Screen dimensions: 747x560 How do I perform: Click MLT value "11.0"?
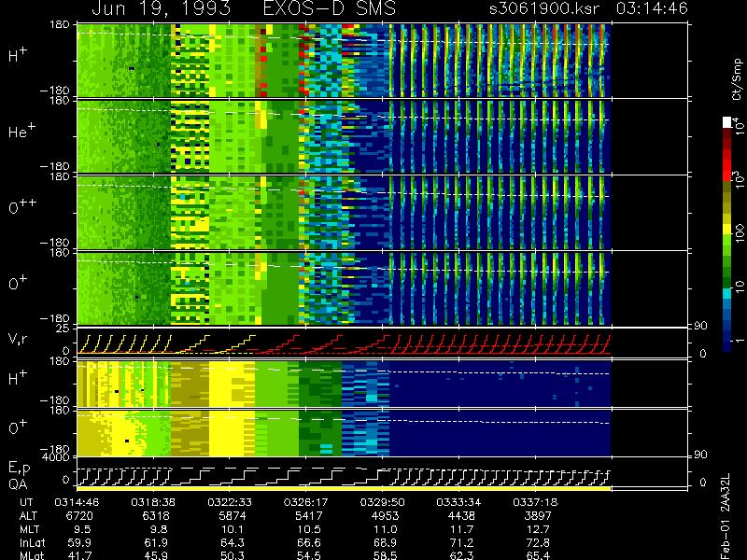385,529
